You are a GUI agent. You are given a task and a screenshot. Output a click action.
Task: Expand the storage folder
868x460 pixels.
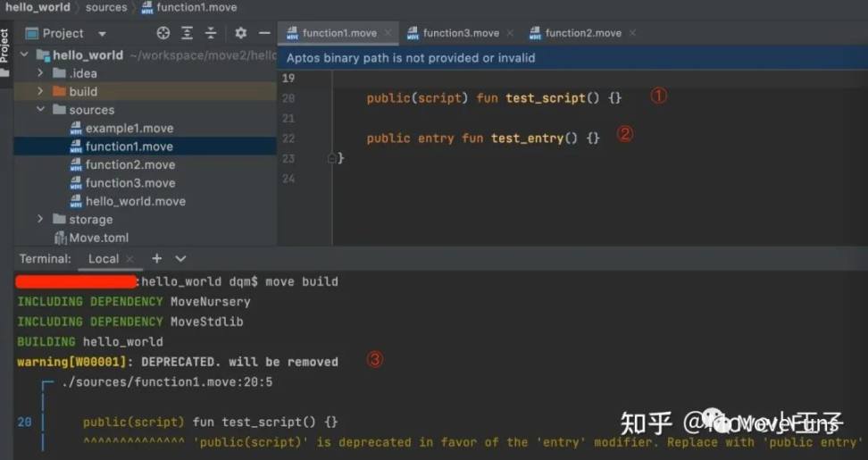[40, 220]
